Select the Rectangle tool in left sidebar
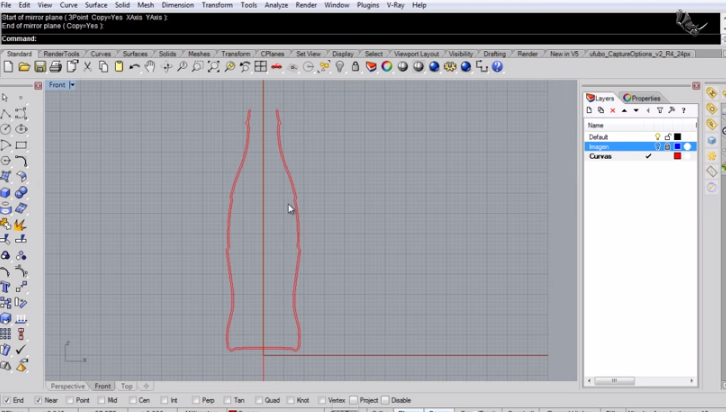 21,145
